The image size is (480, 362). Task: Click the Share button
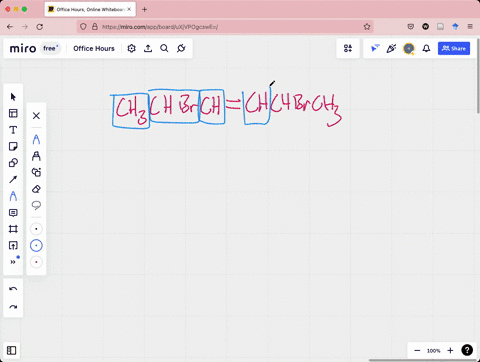point(454,49)
